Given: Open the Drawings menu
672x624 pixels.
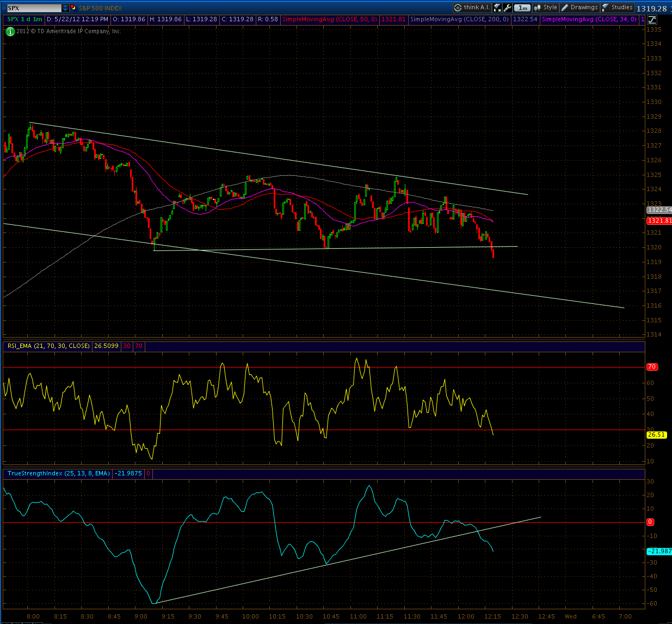Looking at the screenshot, I should click(x=579, y=8).
